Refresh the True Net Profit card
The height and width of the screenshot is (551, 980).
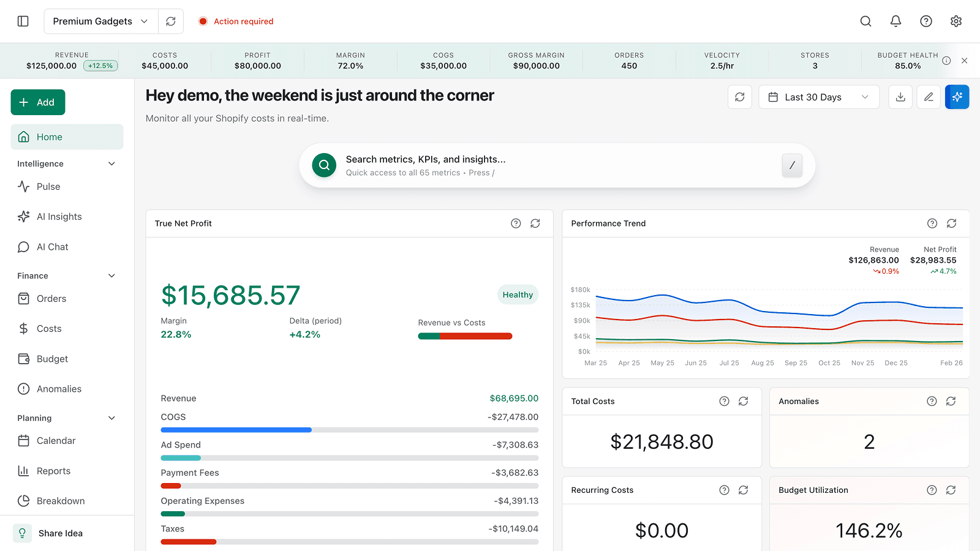click(535, 223)
